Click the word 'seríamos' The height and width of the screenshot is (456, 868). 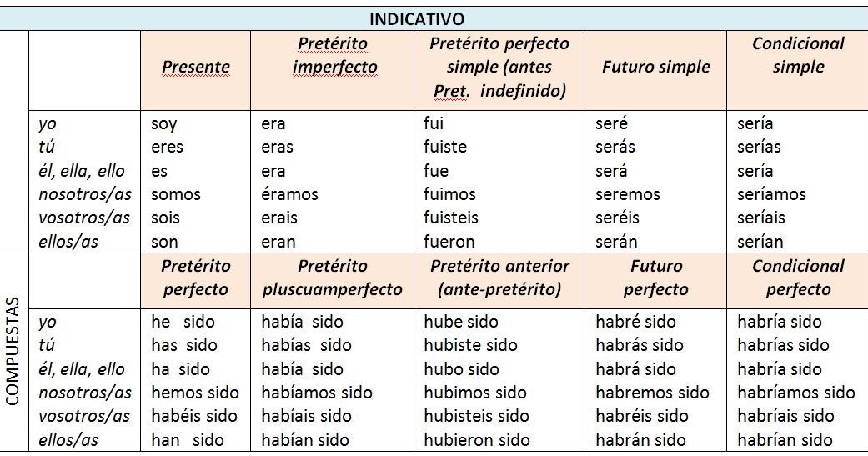[771, 194]
